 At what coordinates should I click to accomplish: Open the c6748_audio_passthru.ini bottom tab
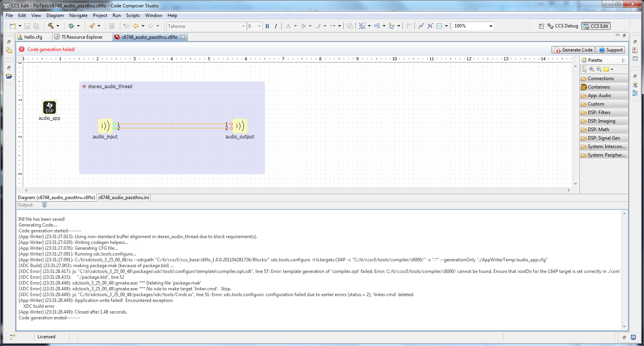coord(123,198)
